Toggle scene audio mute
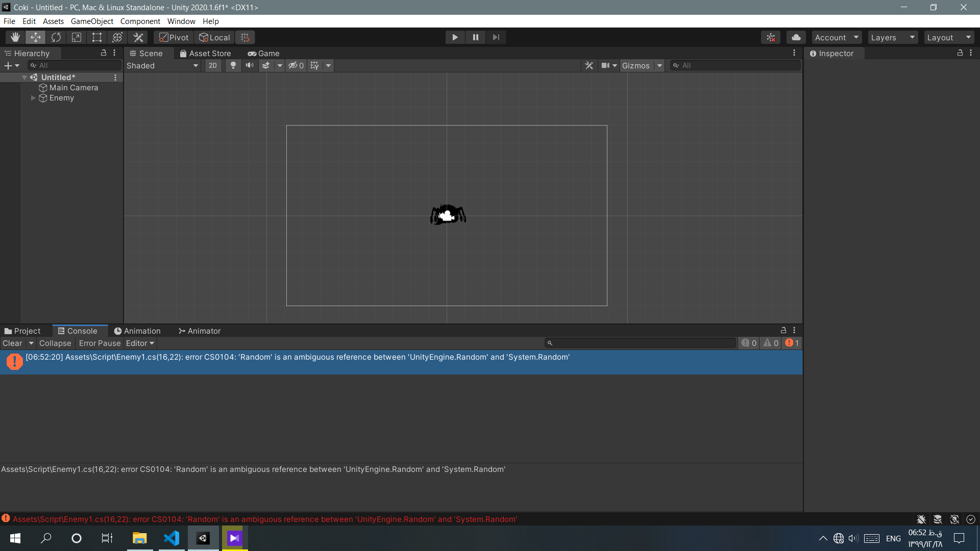 pos(250,65)
